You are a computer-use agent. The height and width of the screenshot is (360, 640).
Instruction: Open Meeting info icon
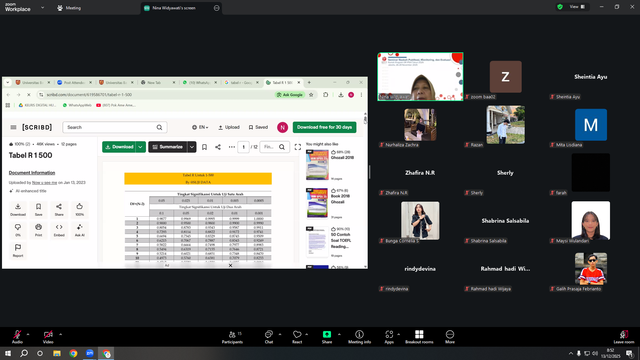(x=359, y=334)
